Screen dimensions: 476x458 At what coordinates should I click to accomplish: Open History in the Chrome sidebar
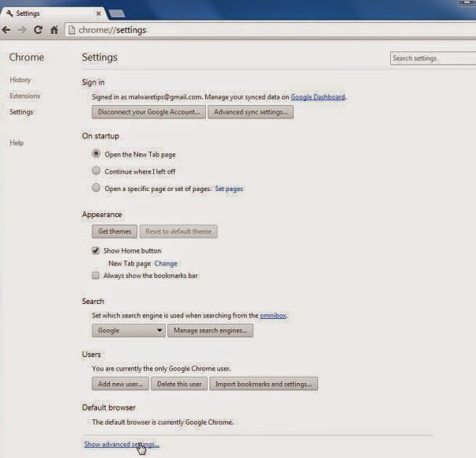(x=21, y=80)
